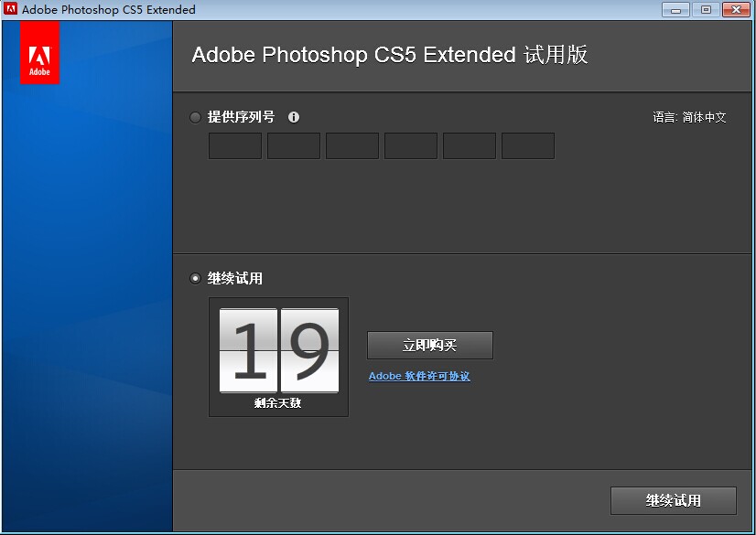Viewport: 756px width, 535px height.
Task: Focus the first serial number field
Action: pyautogui.click(x=235, y=146)
